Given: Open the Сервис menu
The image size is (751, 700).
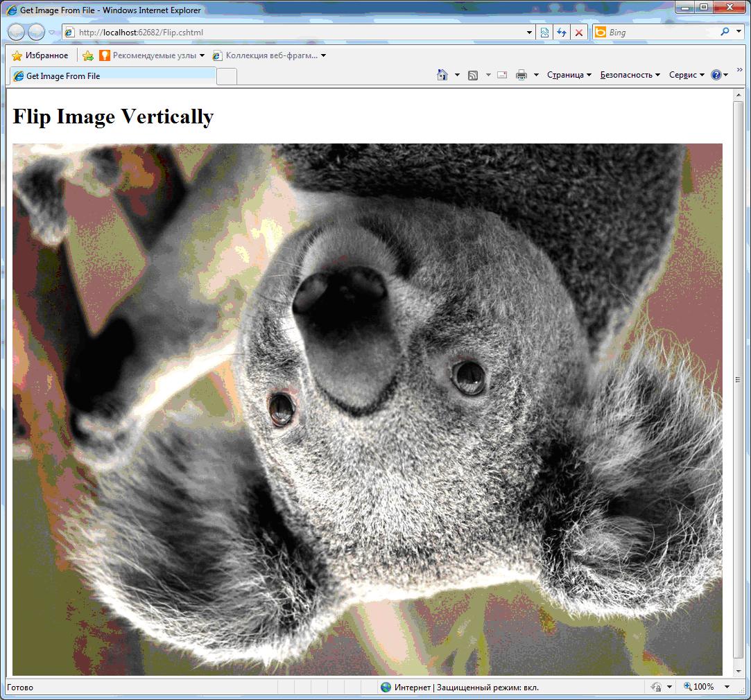Looking at the screenshot, I should pos(687,75).
